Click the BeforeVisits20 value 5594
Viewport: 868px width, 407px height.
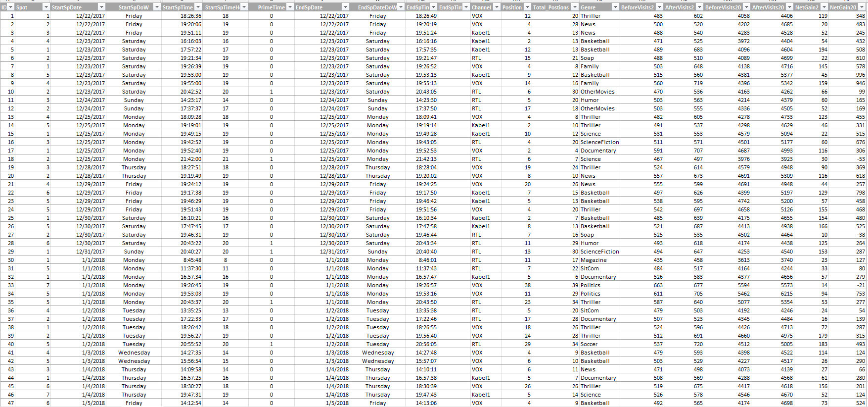tap(727, 285)
